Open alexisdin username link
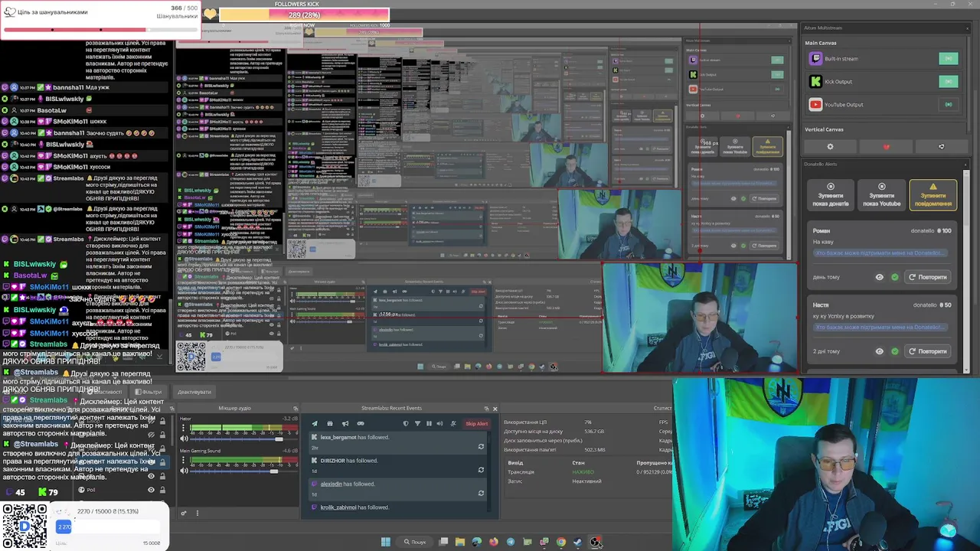 tap(332, 484)
